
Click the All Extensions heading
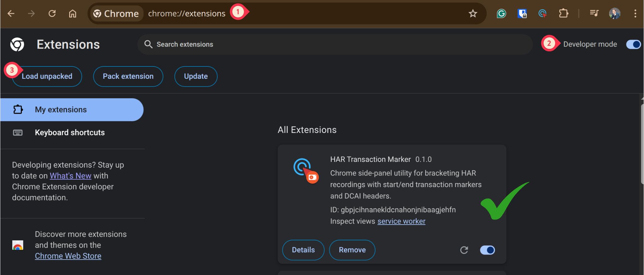[307, 130]
